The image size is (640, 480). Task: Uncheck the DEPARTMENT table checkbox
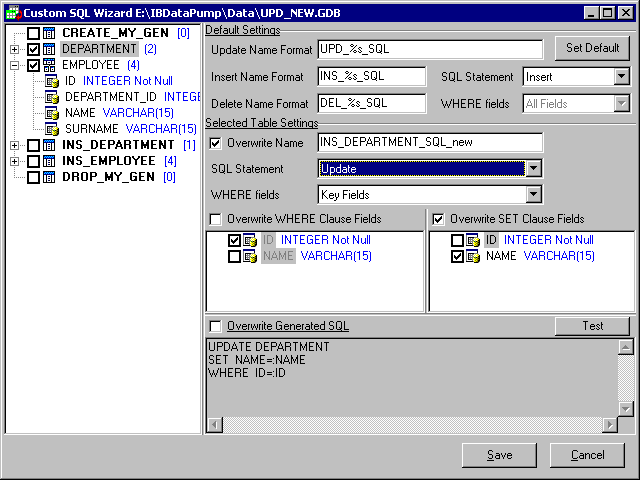33,49
